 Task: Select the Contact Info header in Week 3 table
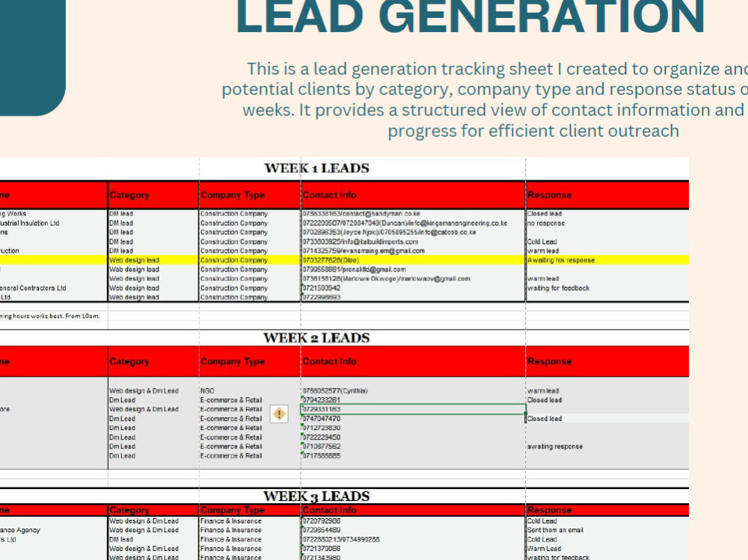[x=413, y=510]
